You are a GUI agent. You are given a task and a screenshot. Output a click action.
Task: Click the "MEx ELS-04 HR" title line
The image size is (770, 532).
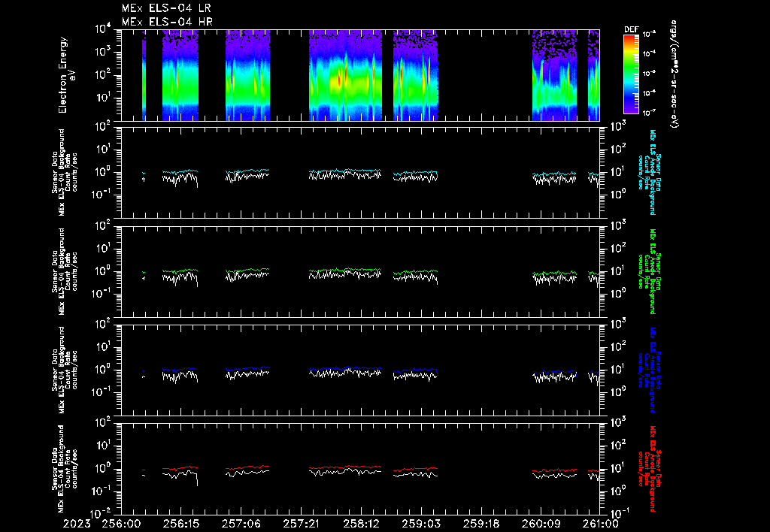[167, 22]
